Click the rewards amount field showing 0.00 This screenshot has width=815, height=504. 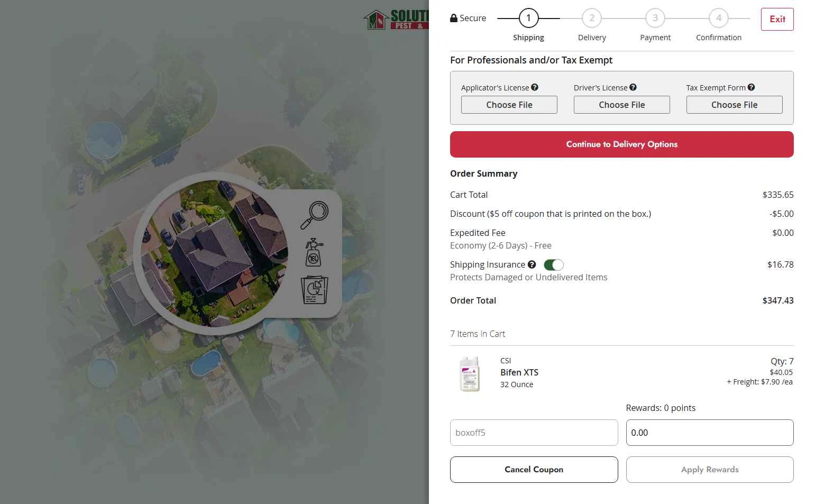coord(710,433)
